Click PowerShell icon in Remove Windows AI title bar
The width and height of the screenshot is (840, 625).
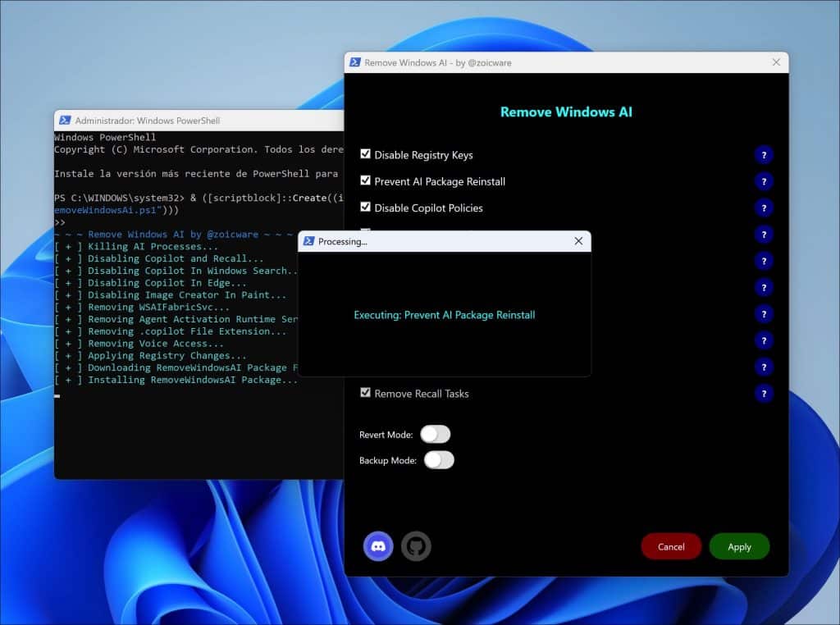point(355,62)
